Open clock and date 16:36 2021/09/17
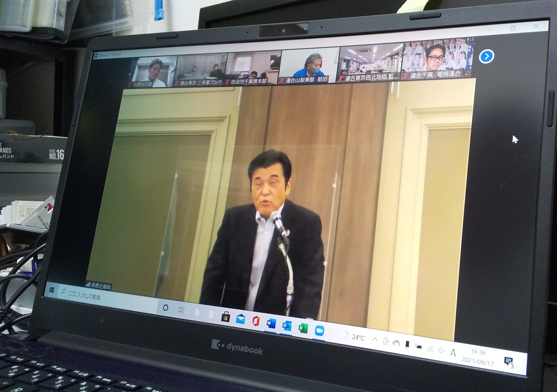This screenshot has width=557, height=392. coord(477,357)
